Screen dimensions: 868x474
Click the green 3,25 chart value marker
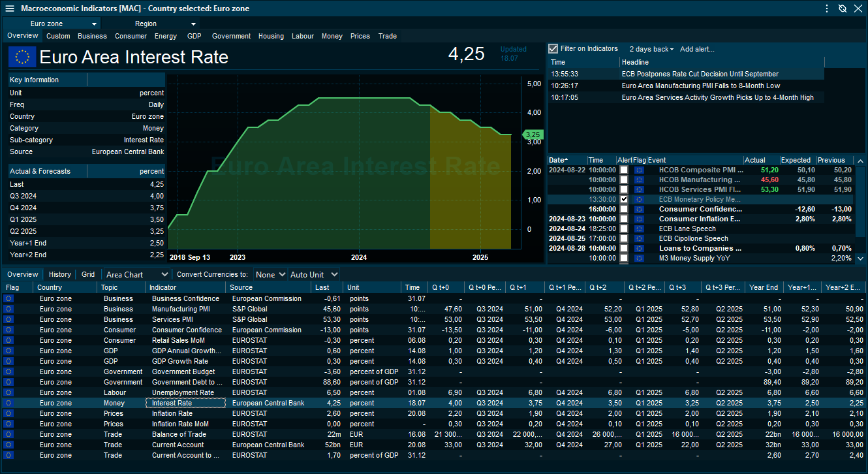[533, 134]
